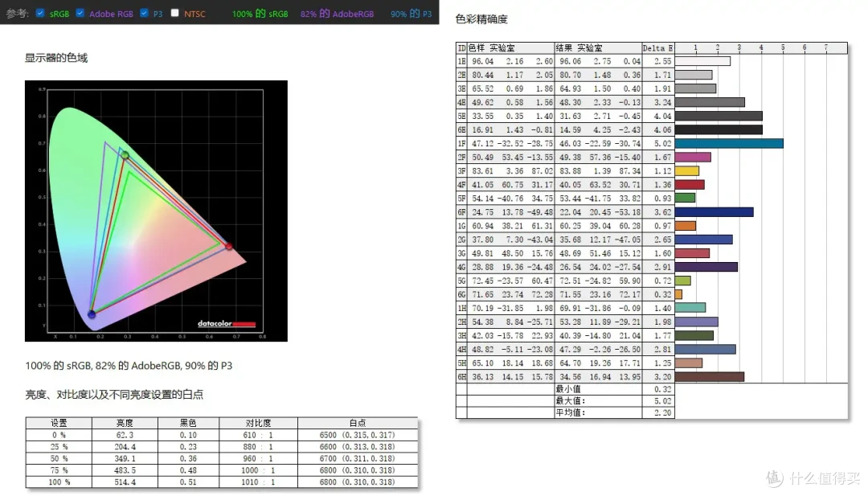Click the '82% 的 AdobeRGB' coverage label
Screen dimensions: 868x496
[337, 14]
